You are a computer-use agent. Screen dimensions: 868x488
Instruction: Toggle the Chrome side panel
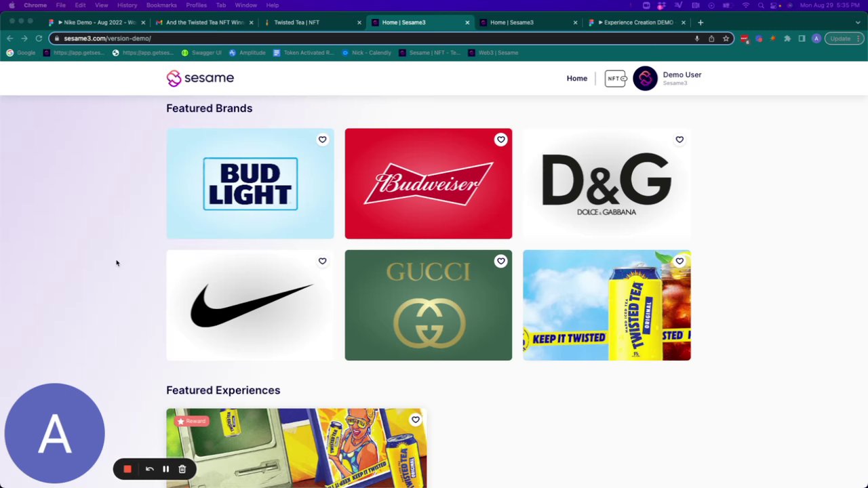(802, 39)
